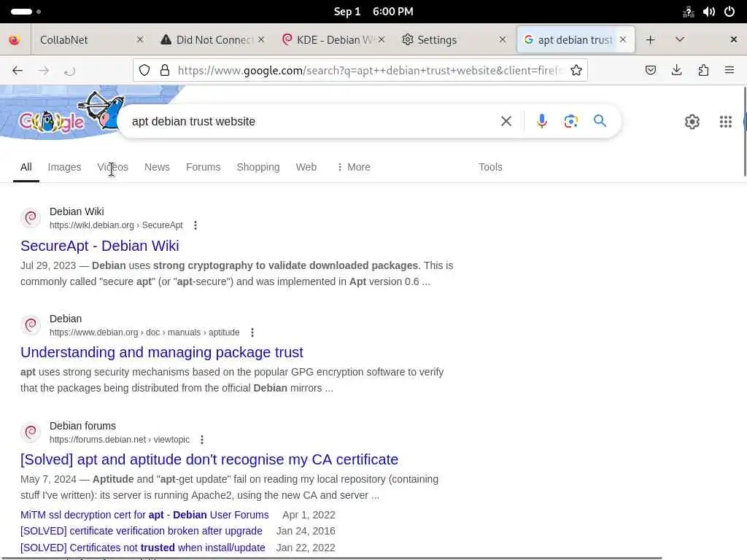
Task: Clear the search box with the X
Action: [506, 122]
